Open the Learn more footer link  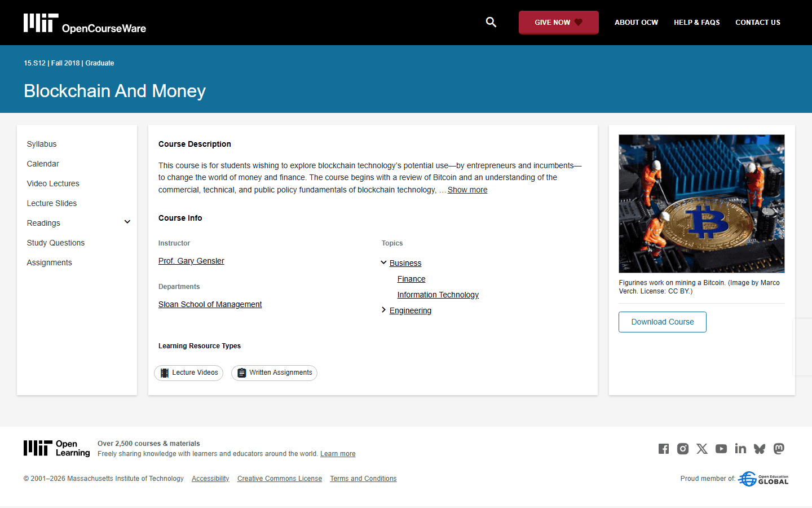click(x=338, y=454)
